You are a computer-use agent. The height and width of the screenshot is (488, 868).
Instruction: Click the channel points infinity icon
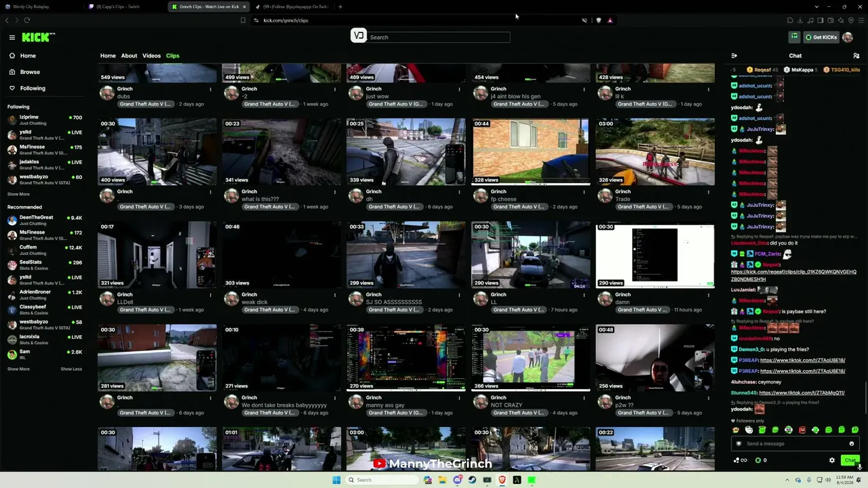pyautogui.click(x=741, y=460)
